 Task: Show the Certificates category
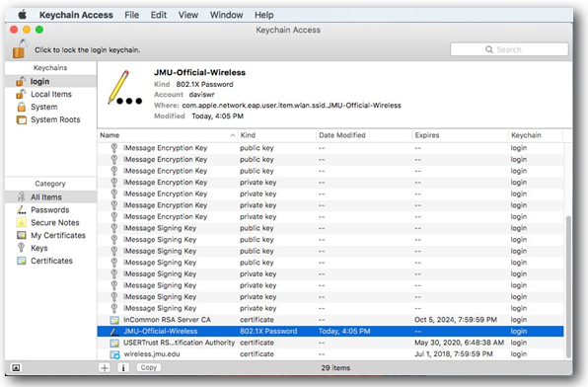point(50,261)
